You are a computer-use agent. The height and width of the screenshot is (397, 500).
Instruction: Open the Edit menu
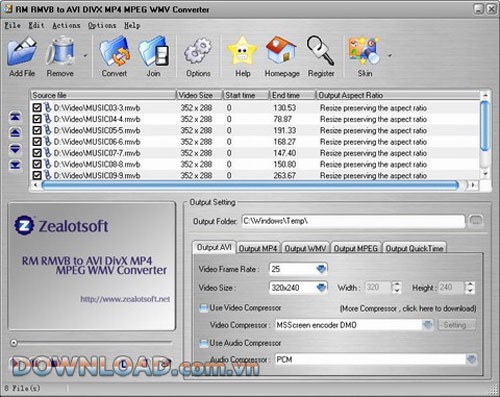pyautogui.click(x=36, y=25)
